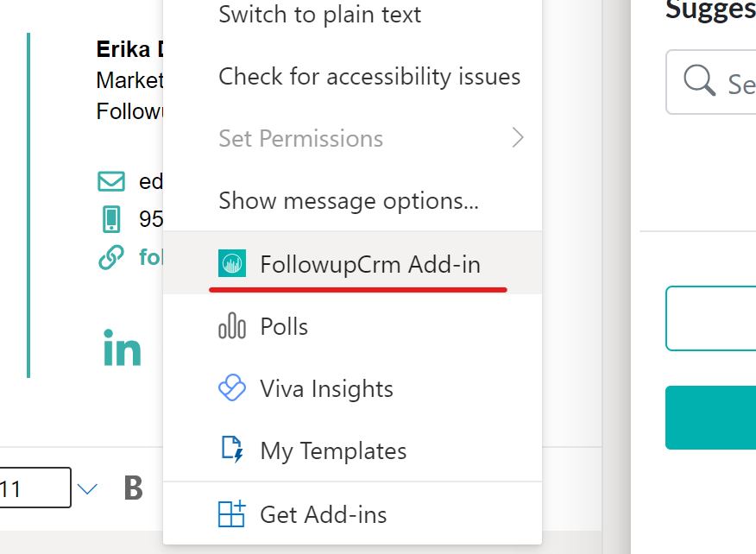Image resolution: width=756 pixels, height=554 pixels.
Task: Open the font size dropdown
Action: click(x=86, y=488)
